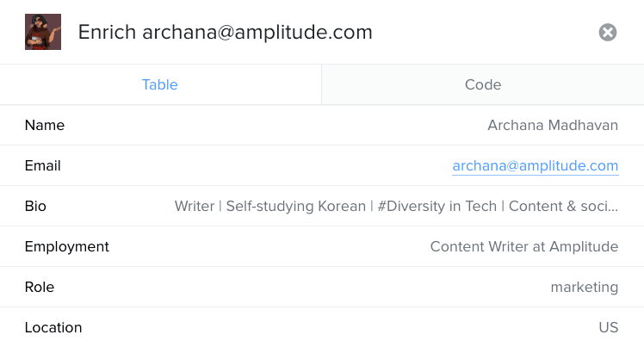Viewport: 644px width, 347px height.
Task: Select the US location value
Action: tap(609, 328)
